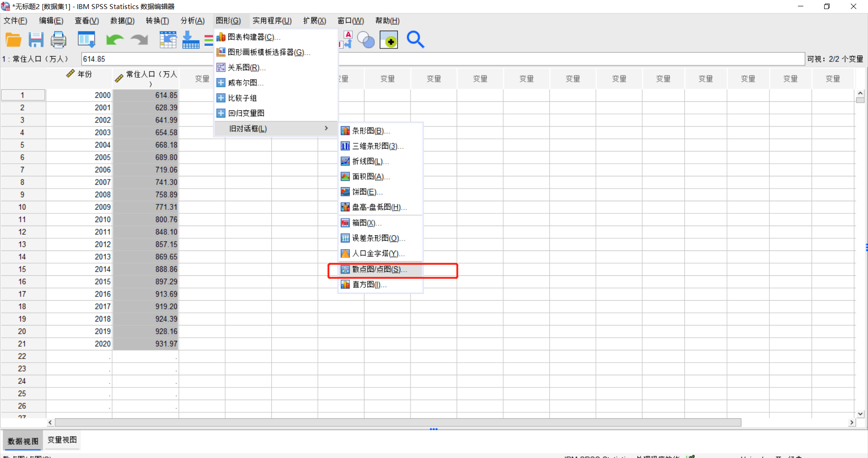Viewport: 868px width, 458px height.
Task: Select the cell with year 2000
Action: 79,95
